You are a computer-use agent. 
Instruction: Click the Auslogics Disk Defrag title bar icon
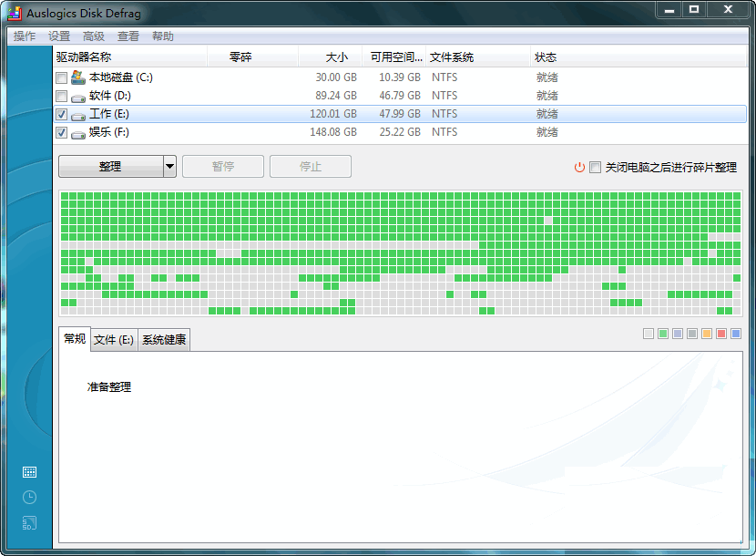coord(15,14)
